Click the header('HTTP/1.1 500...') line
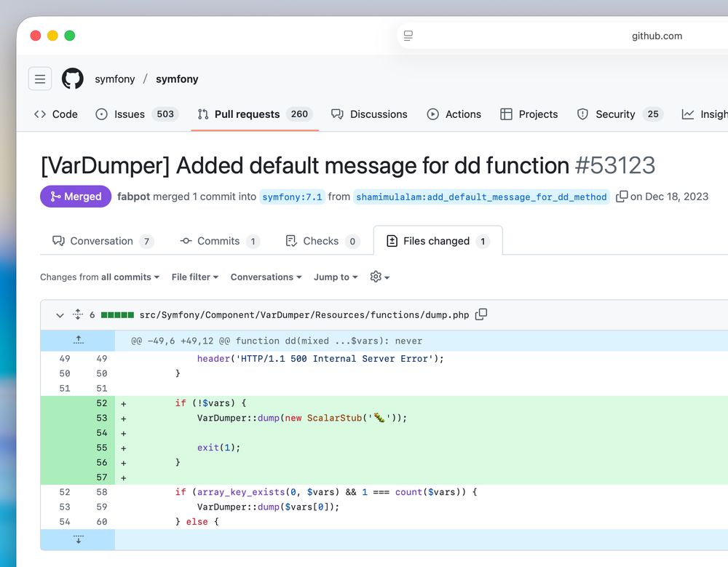728x567 pixels. pyautogui.click(x=320, y=359)
